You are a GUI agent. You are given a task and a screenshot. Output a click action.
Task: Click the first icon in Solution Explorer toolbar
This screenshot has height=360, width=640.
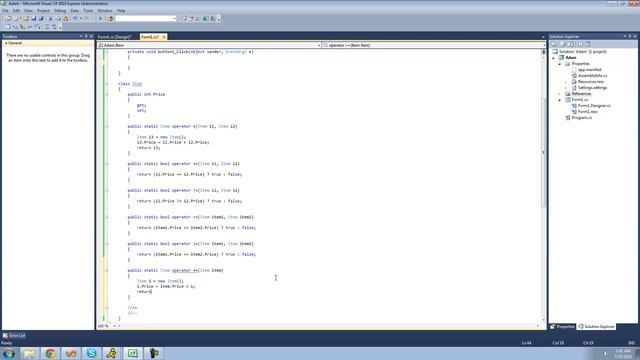(554, 44)
